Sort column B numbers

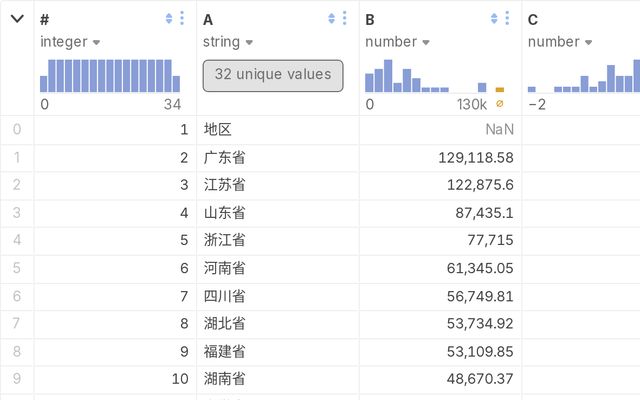pyautogui.click(x=494, y=18)
